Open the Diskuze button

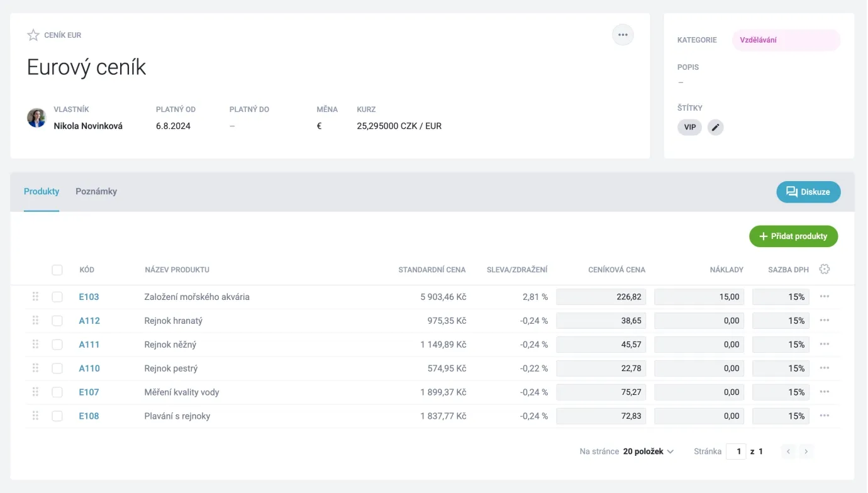coord(808,192)
